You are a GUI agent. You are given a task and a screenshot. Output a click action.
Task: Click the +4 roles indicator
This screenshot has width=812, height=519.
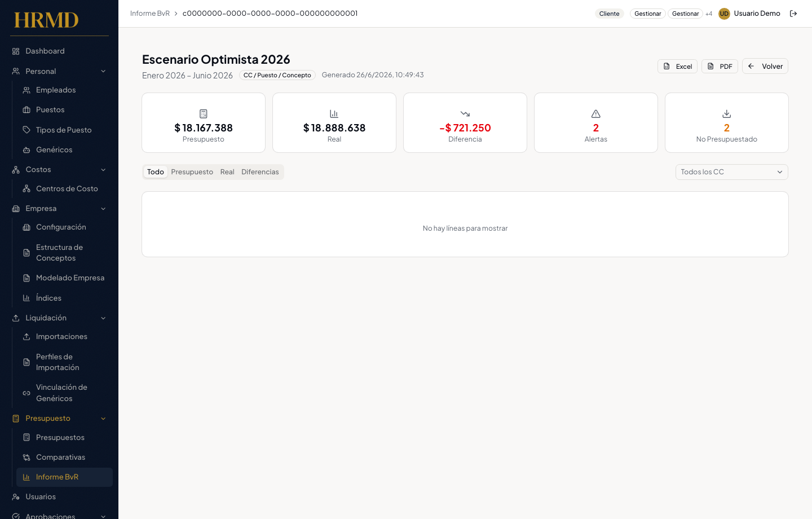click(x=709, y=14)
